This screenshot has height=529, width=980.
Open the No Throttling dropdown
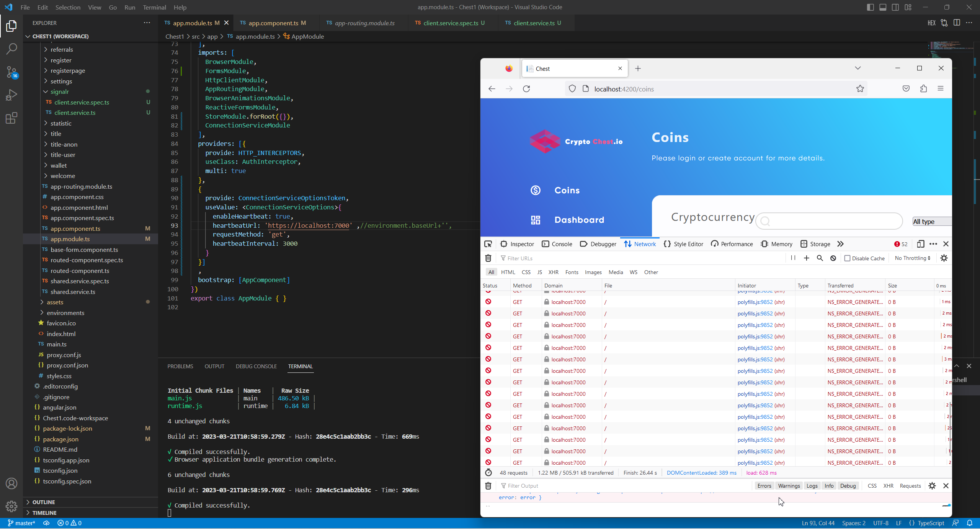[912, 258]
